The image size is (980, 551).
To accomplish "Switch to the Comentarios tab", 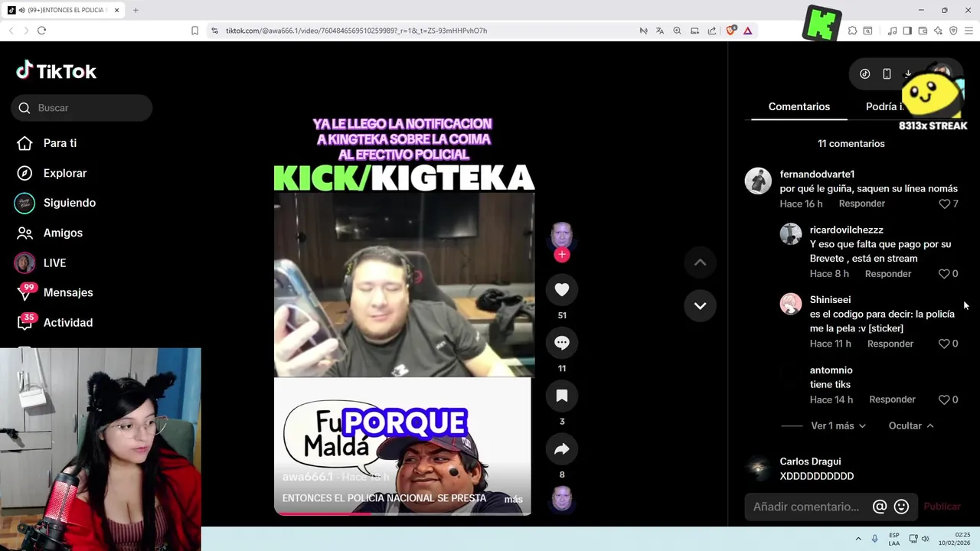I will (799, 107).
